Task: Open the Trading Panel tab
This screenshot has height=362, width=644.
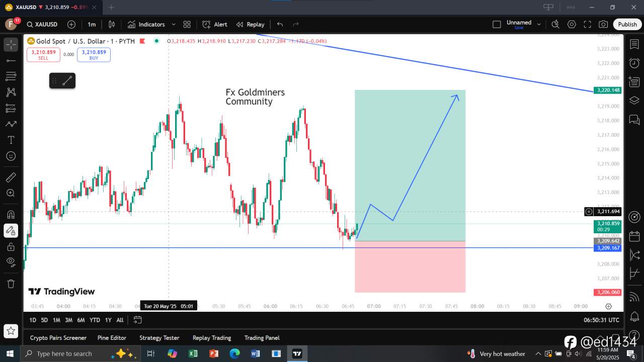Action: point(262,338)
